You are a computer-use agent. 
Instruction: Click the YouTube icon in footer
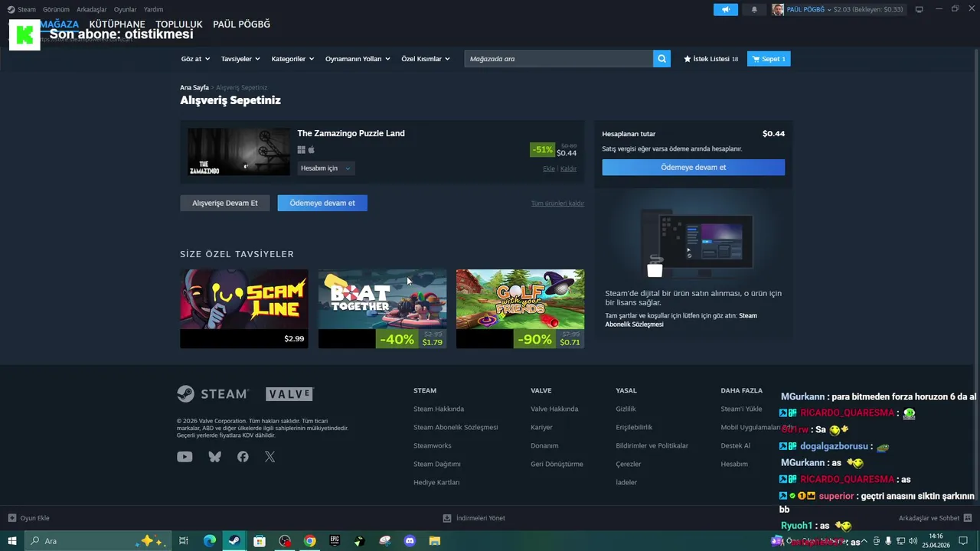click(x=185, y=457)
